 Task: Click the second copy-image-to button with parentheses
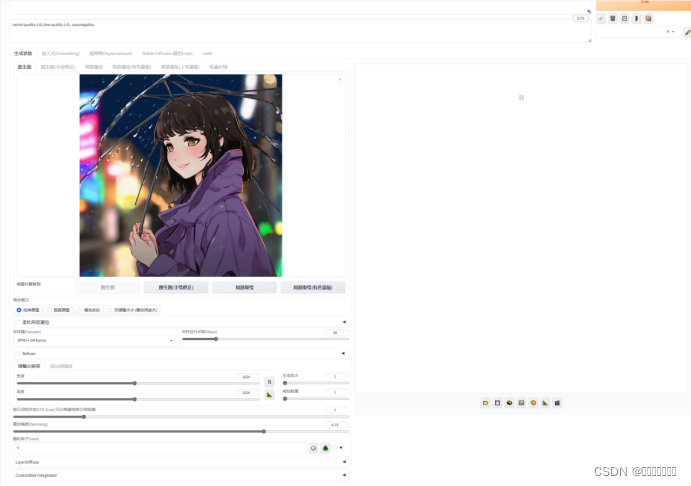(x=176, y=288)
